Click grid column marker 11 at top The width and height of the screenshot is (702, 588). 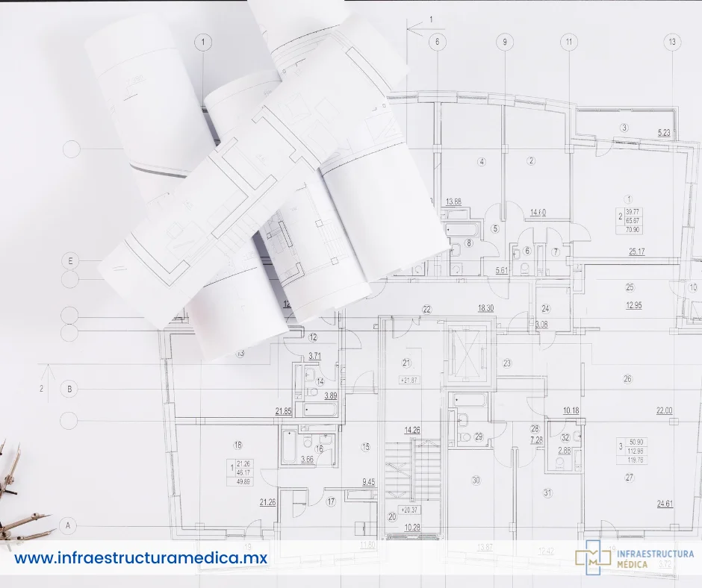(x=569, y=42)
